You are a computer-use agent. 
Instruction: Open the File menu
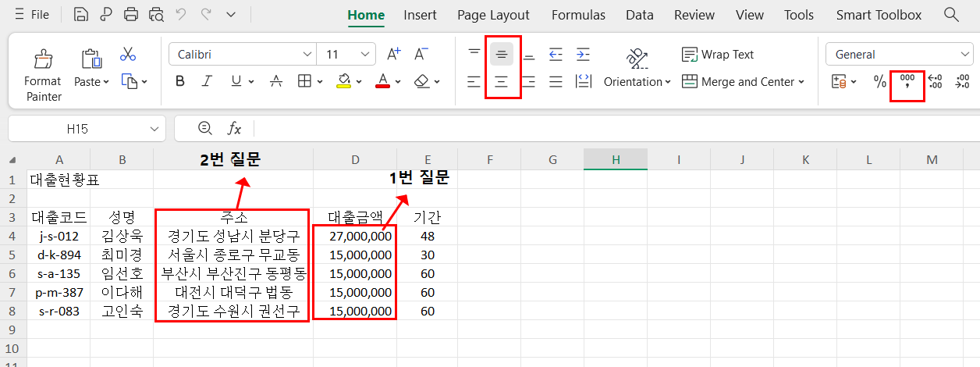coord(31,15)
